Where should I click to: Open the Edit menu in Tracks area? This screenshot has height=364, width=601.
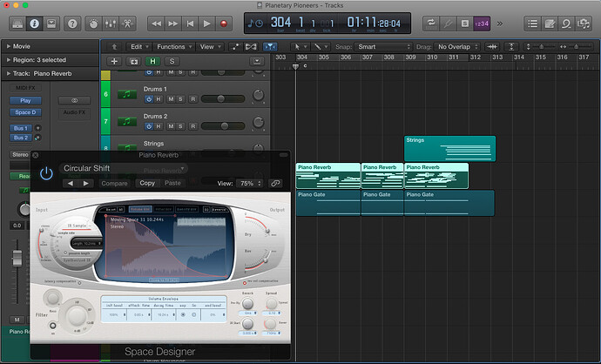138,46
